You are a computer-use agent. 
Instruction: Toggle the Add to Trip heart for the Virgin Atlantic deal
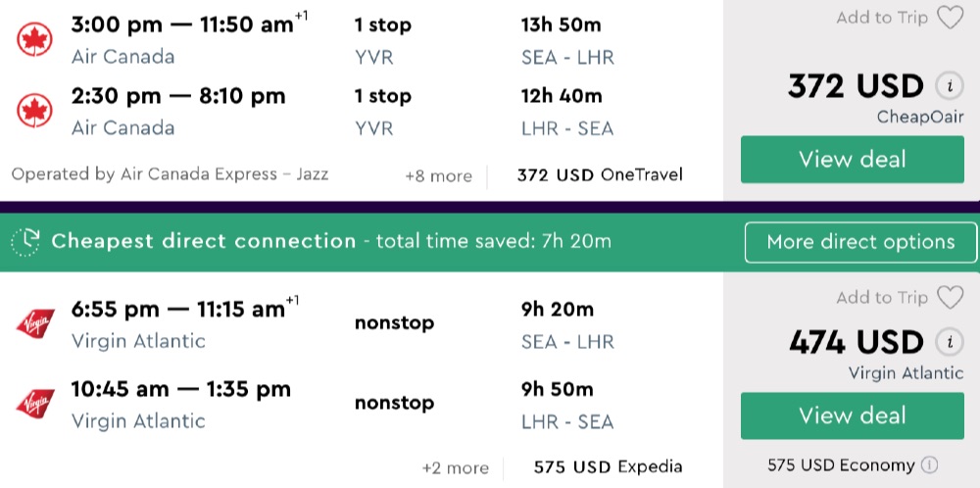(x=949, y=298)
